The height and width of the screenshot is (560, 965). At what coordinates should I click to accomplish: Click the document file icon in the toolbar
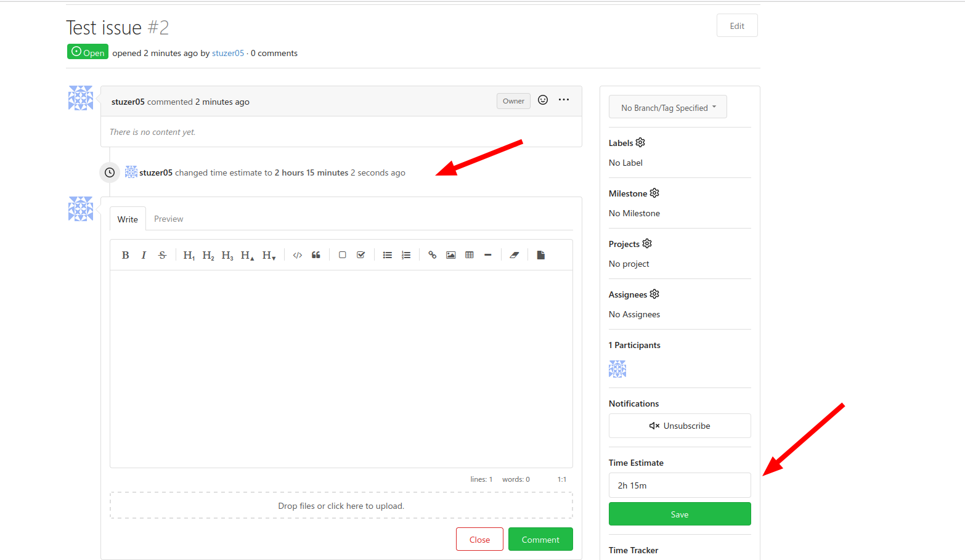click(541, 255)
